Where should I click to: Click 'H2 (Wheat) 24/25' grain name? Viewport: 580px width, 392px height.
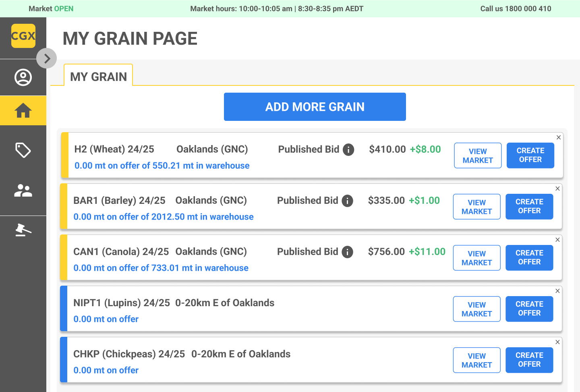[114, 149]
